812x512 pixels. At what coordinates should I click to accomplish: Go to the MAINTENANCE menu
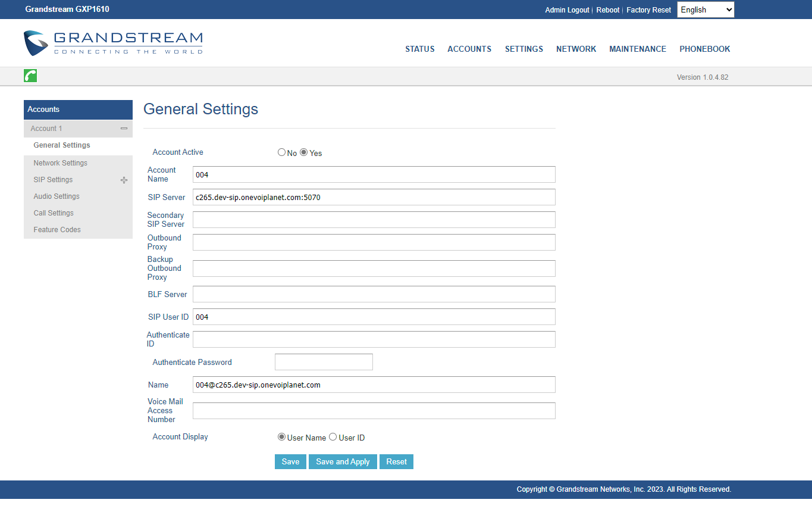(638, 49)
